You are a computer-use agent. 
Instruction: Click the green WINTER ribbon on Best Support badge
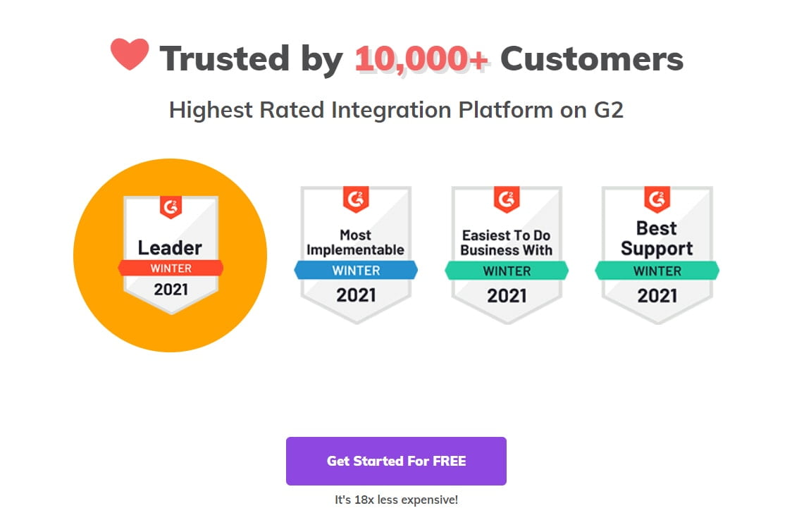point(657,271)
